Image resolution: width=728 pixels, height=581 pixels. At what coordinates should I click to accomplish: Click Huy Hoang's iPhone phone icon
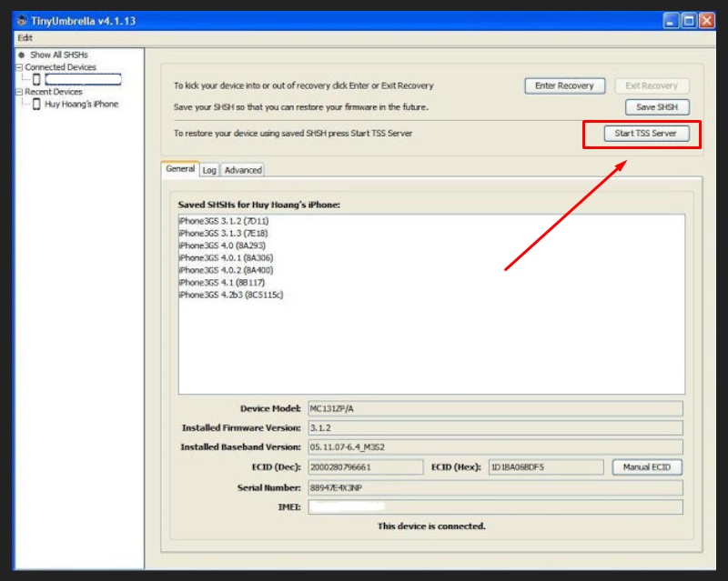point(36,104)
